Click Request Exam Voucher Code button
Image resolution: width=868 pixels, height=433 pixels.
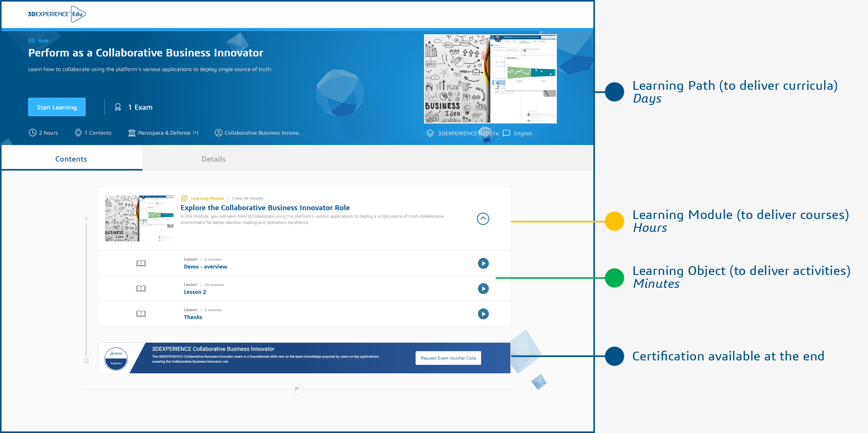coord(448,358)
